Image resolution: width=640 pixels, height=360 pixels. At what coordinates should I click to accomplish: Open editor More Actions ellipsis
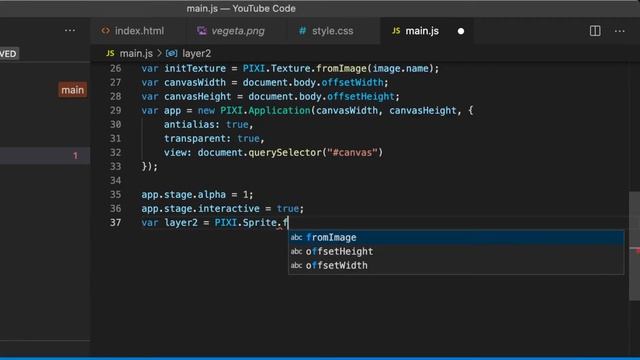click(x=620, y=31)
